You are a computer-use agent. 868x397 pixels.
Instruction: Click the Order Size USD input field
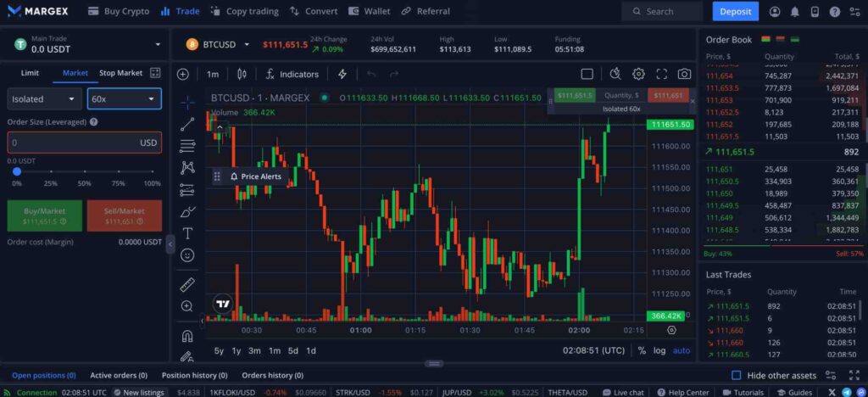tap(85, 143)
